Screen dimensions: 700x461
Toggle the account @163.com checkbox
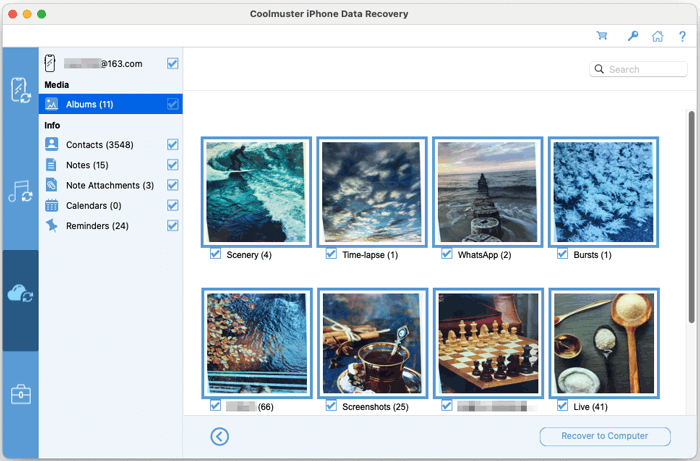click(x=173, y=63)
